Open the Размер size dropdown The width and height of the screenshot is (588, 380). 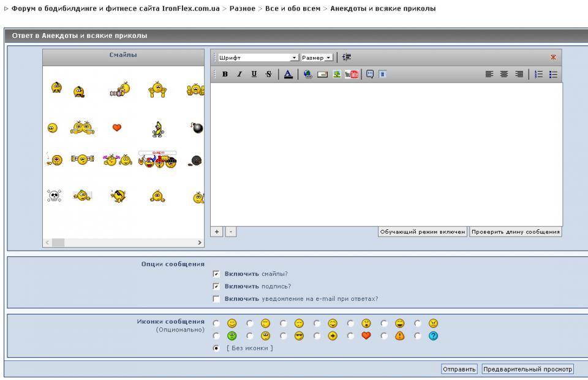(317, 58)
